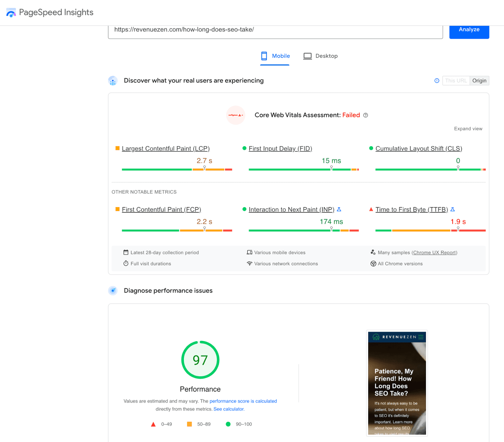Click the samples icon beside Many samples

coord(373,252)
